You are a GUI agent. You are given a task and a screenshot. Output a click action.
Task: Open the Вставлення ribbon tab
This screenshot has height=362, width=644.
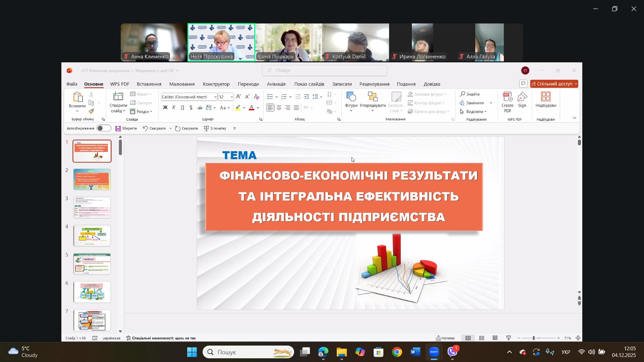point(149,84)
